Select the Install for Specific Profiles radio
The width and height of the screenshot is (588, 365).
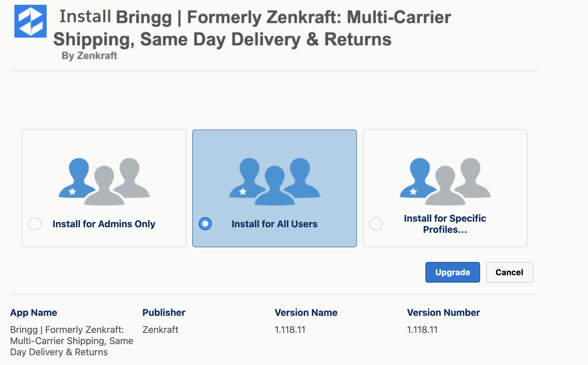[x=376, y=224]
